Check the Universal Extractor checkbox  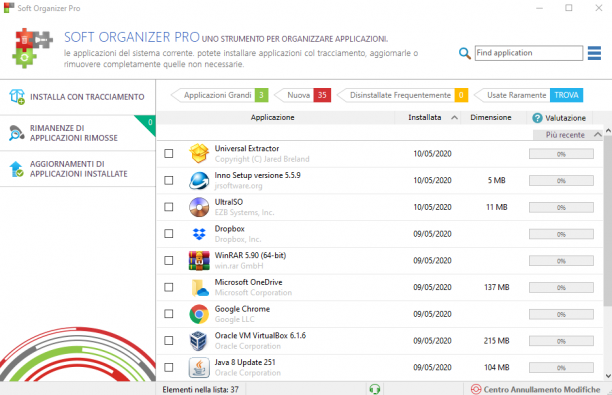coord(169,153)
